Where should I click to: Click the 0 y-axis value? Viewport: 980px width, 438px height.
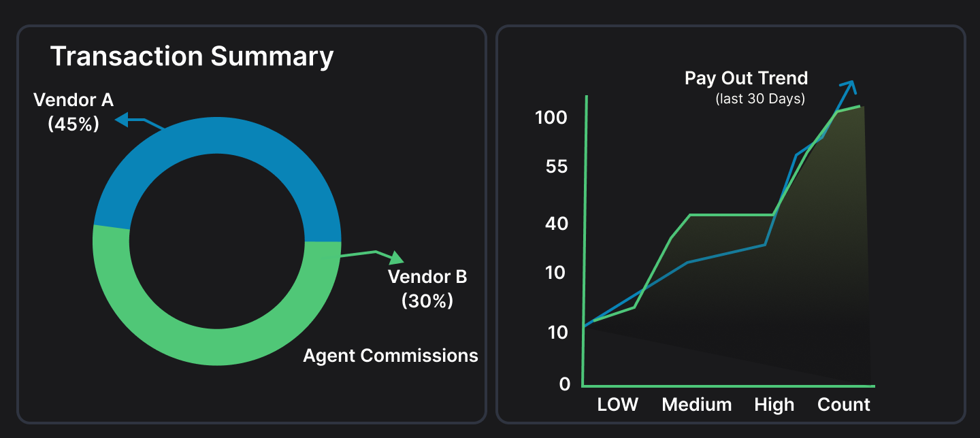pyautogui.click(x=564, y=384)
